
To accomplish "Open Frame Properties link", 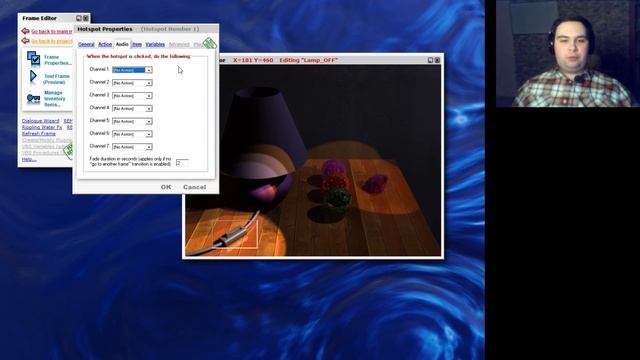I will pyautogui.click(x=58, y=60).
